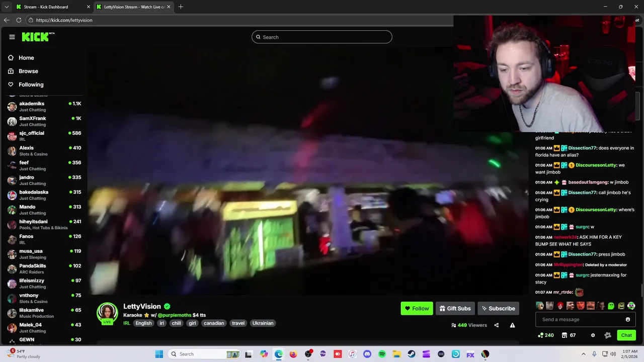This screenshot has height=362, width=644.
Task: Click the share stream icon
Action: coord(496,325)
